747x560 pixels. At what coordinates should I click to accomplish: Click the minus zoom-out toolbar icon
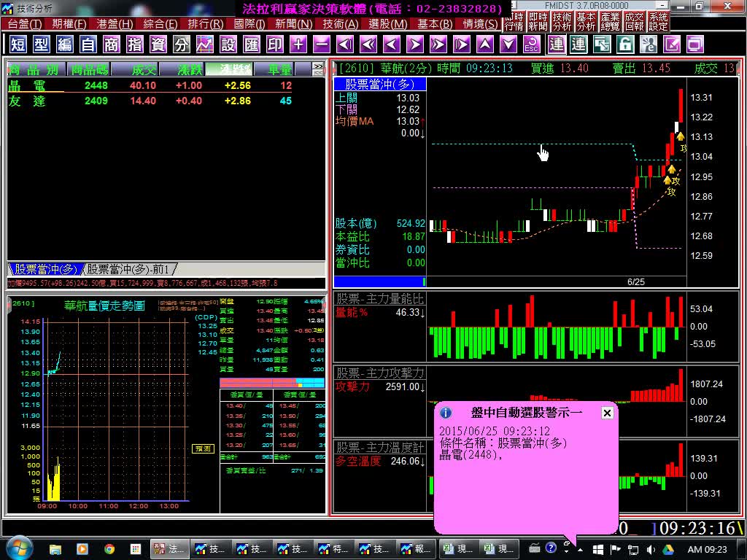pos(321,44)
